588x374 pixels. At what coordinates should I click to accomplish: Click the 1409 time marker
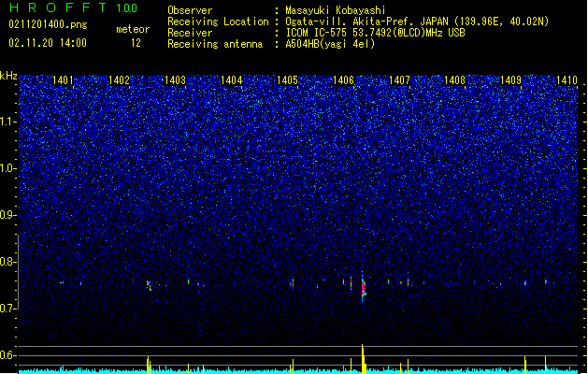[x=510, y=80]
